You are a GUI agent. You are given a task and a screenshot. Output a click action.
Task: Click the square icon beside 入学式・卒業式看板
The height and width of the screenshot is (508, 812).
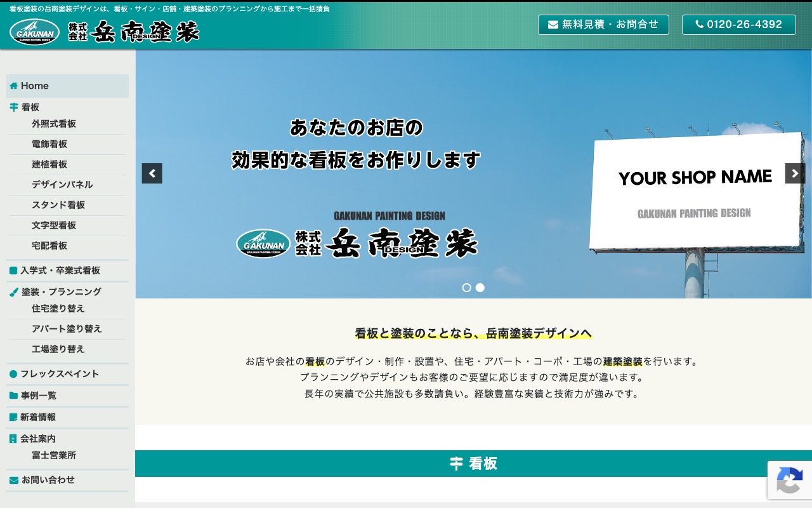pos(13,271)
